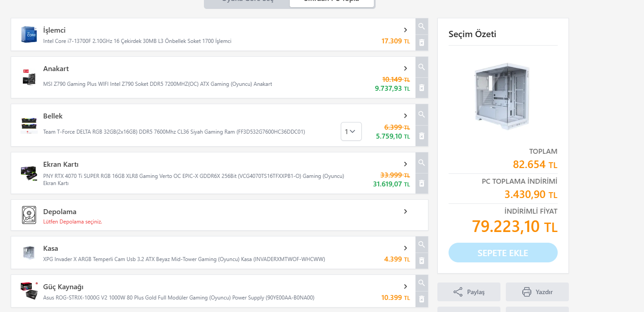Click the magnifier icon for Güç Kaynağı
The width and height of the screenshot is (644, 312).
tap(421, 282)
